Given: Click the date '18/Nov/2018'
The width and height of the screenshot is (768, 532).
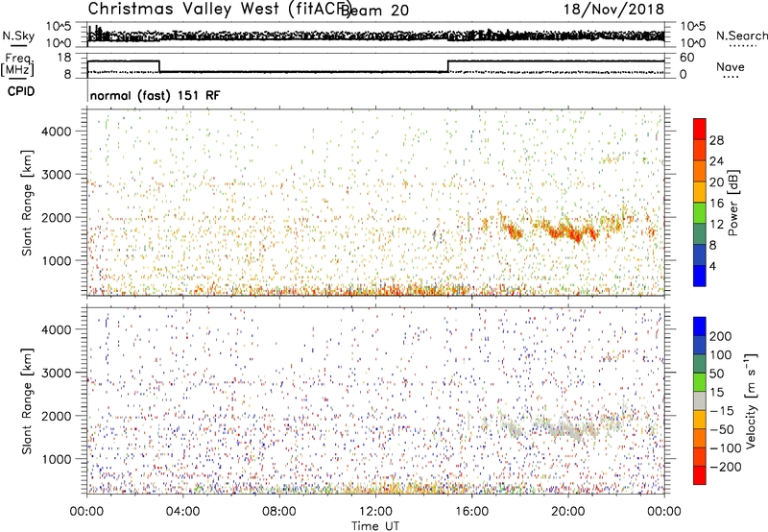Looking at the screenshot, I should [x=613, y=10].
